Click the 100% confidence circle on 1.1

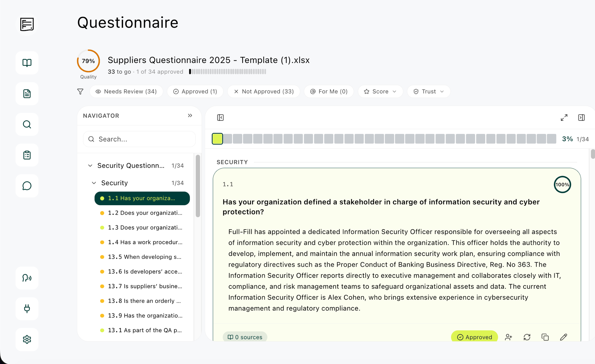click(562, 185)
